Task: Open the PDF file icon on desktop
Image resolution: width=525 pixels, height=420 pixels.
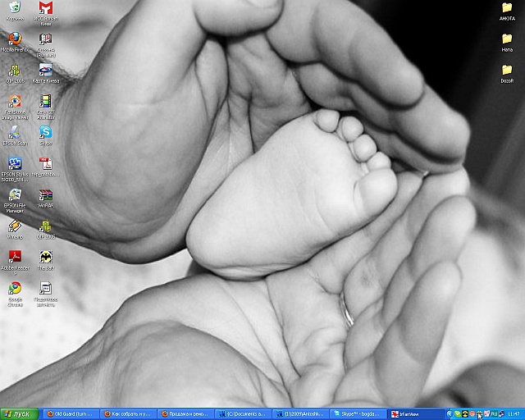Action: [46, 167]
